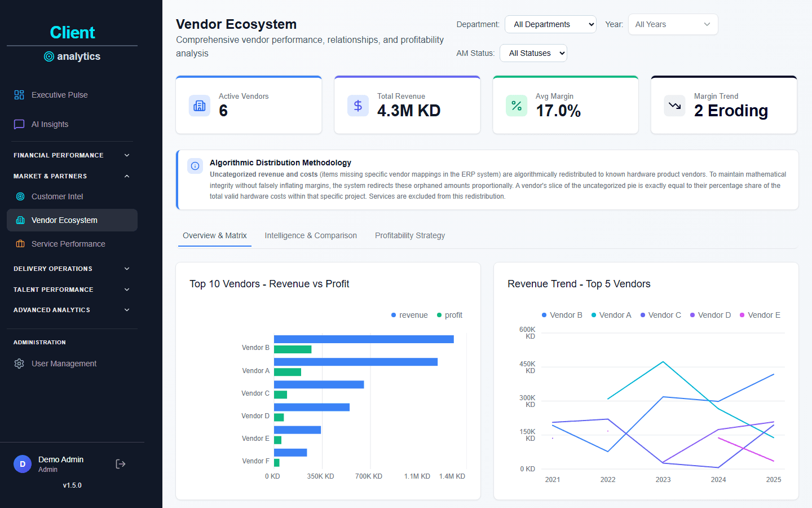Click Vendor E blue revenue bar
The width and height of the screenshot is (812, 508).
pyautogui.click(x=298, y=430)
